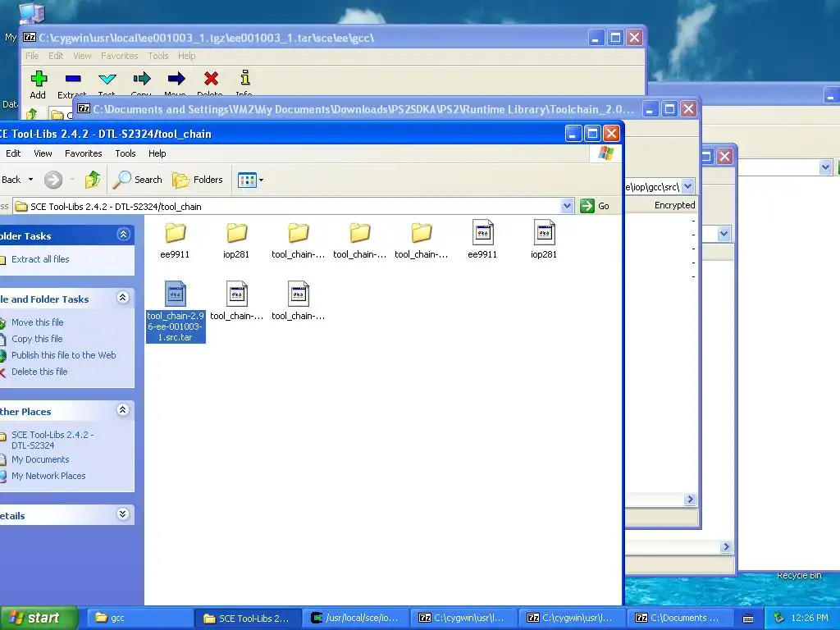840x630 pixels.
Task: Switch to C:\Documents 7-Zip taskbar item
Action: pyautogui.click(x=679, y=618)
